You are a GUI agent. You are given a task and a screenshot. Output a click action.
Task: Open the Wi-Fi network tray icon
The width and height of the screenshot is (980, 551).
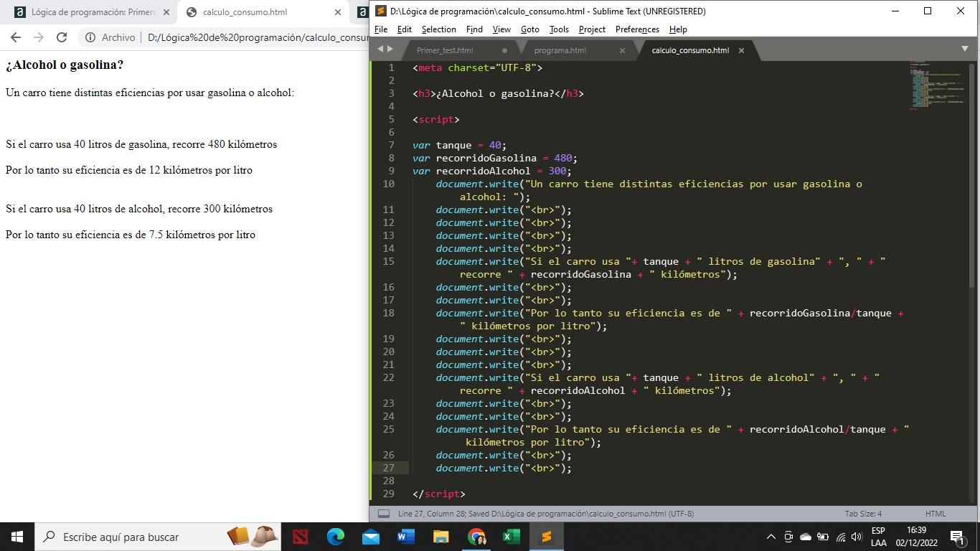coord(840,537)
